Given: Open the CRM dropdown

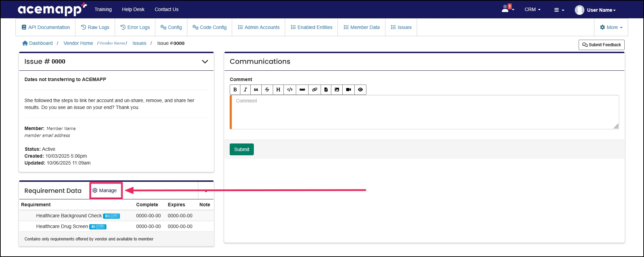Looking at the screenshot, I should click(x=532, y=10).
